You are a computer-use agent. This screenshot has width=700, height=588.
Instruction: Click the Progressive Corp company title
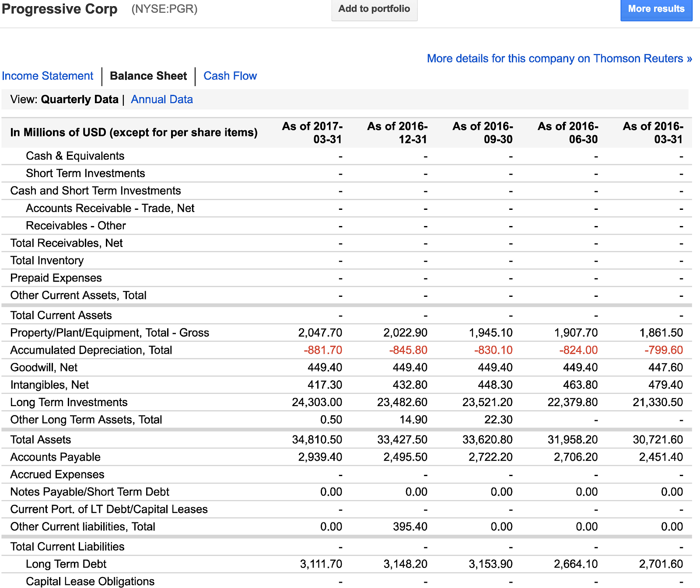59,9
